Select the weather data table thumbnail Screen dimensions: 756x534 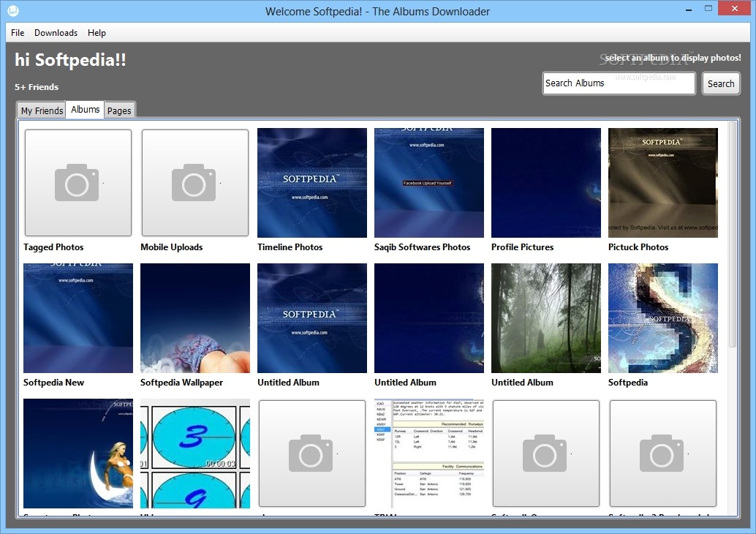[x=429, y=454]
